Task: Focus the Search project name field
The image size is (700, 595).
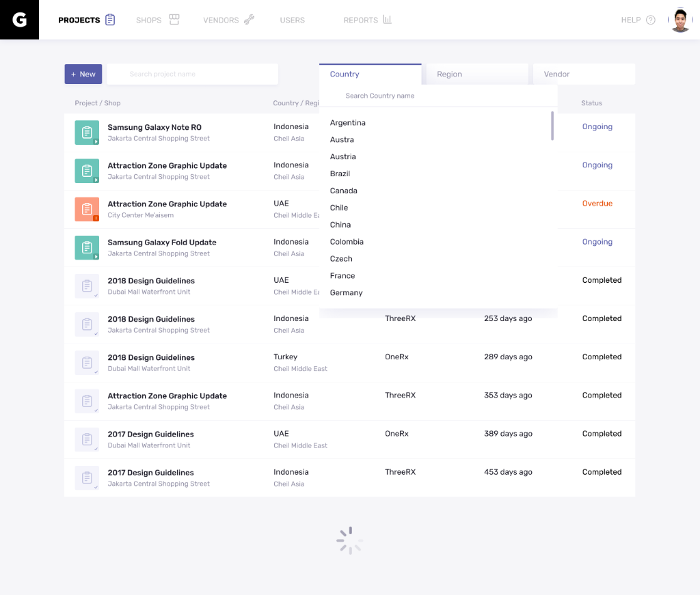Action: pos(192,74)
